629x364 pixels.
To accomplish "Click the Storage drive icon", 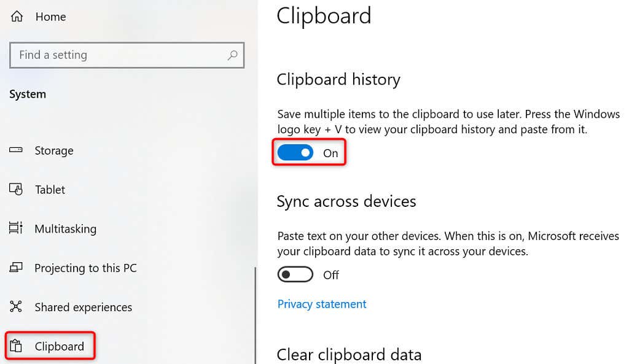I will tap(16, 150).
